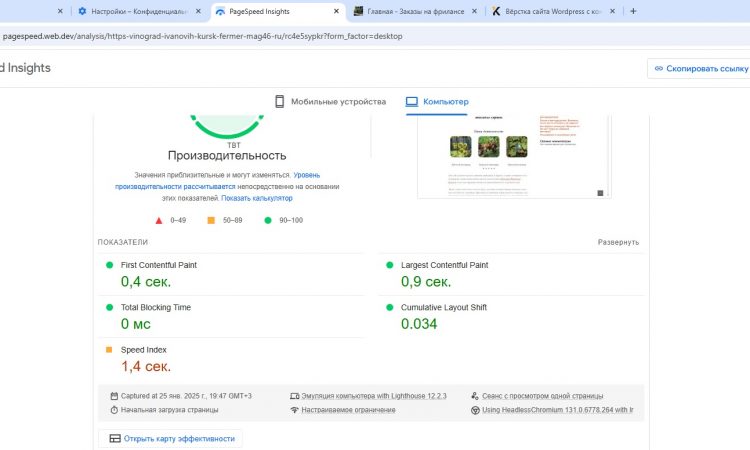Close the Настройки browser tab
The image size is (750, 450).
(x=198, y=11)
